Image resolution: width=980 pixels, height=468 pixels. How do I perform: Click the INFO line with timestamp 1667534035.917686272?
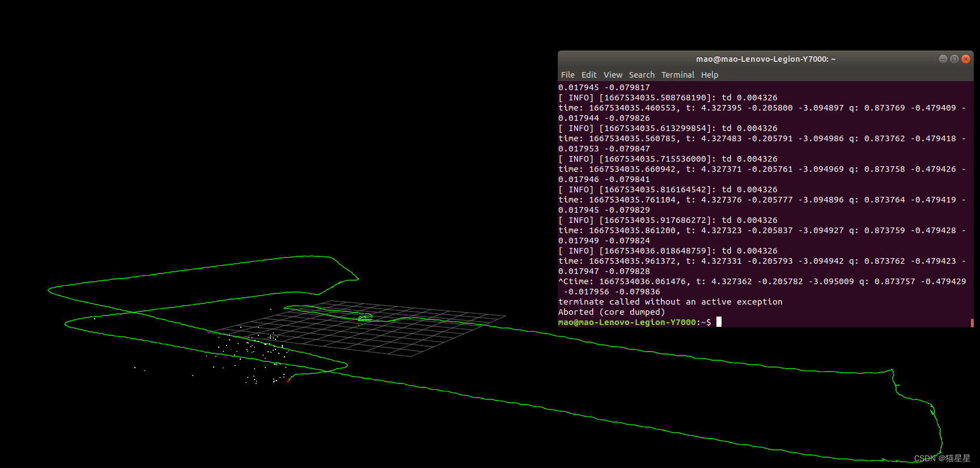tap(668, 220)
